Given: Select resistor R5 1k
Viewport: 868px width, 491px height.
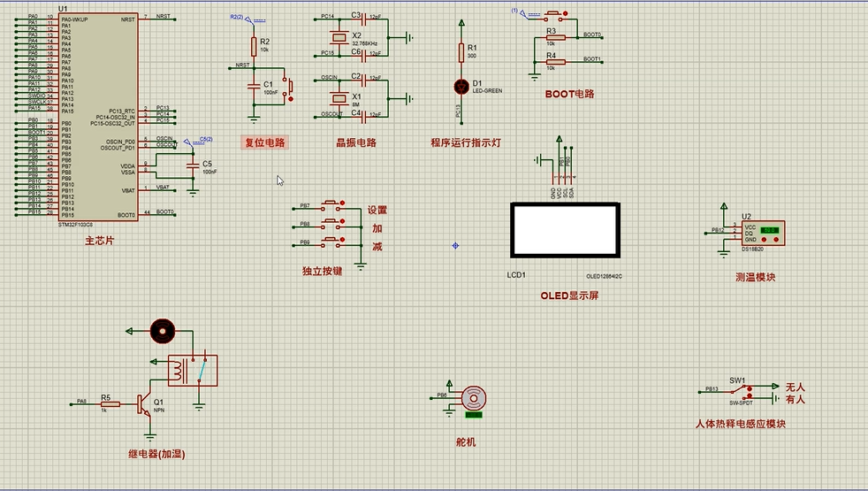Looking at the screenshot, I should point(110,404).
